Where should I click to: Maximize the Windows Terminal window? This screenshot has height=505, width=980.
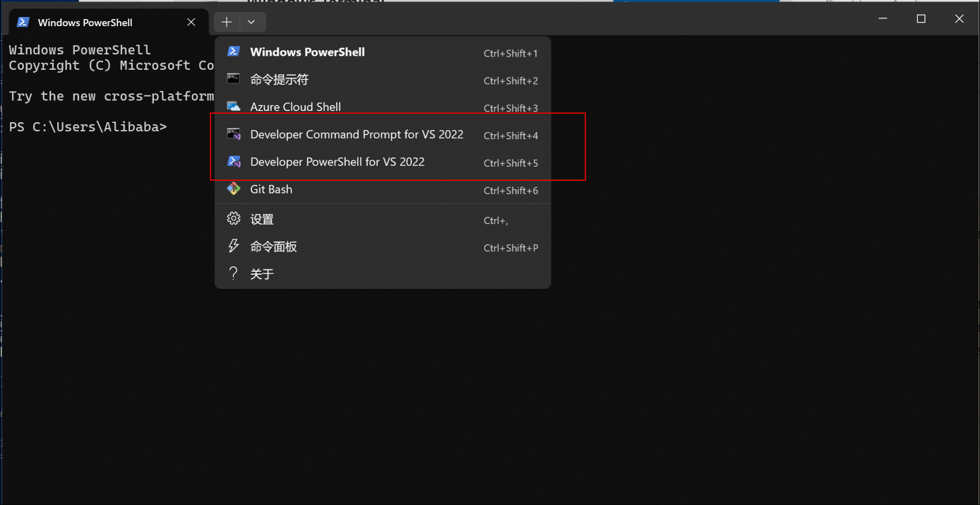[921, 19]
